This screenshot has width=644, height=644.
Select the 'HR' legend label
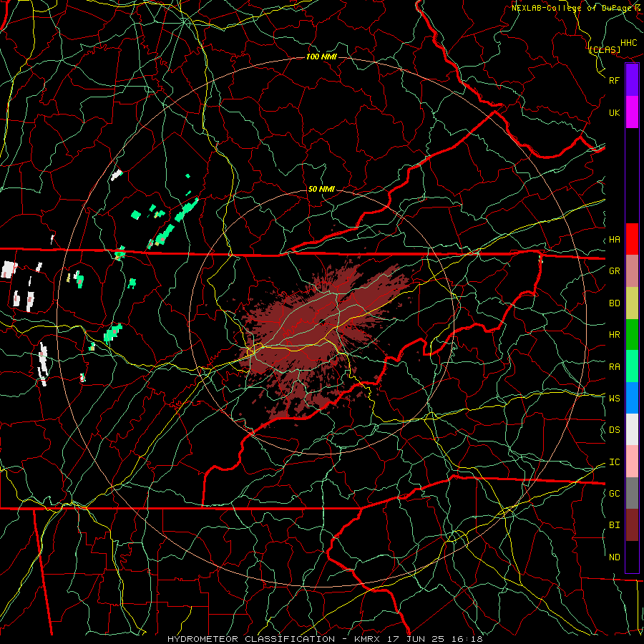point(614,335)
